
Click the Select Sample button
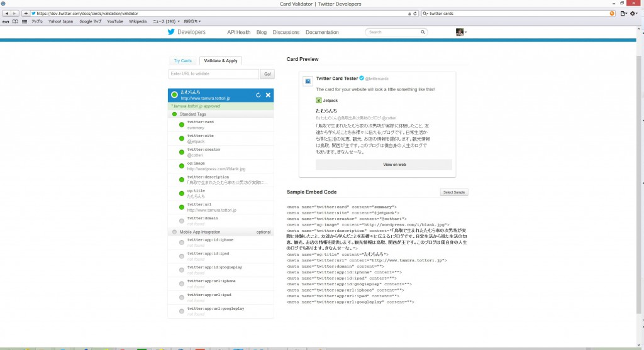point(453,192)
